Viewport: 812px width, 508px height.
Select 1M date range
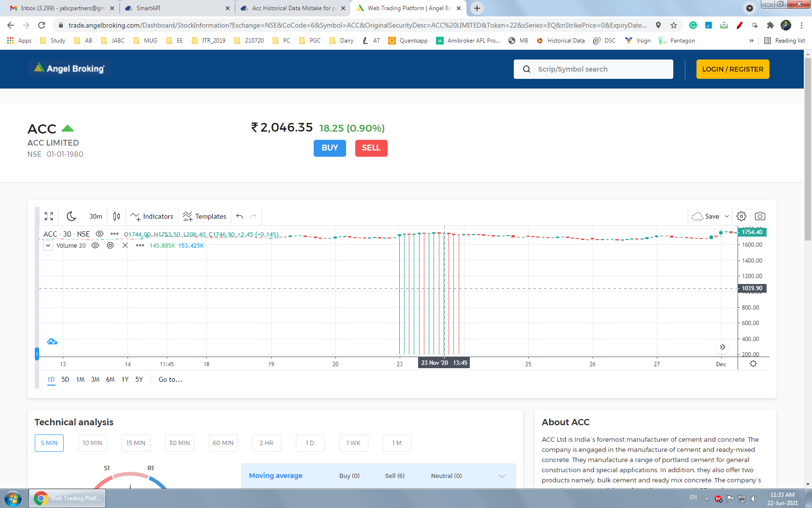(80, 379)
